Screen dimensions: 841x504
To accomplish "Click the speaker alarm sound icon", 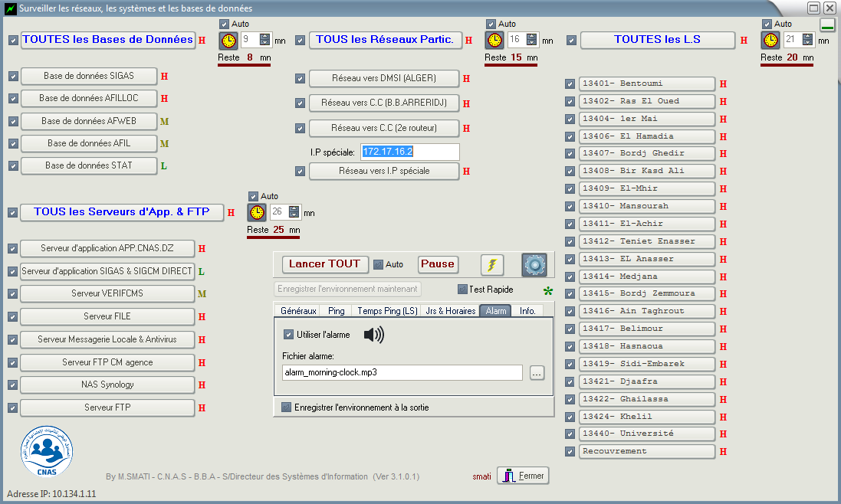I will pyautogui.click(x=374, y=335).
